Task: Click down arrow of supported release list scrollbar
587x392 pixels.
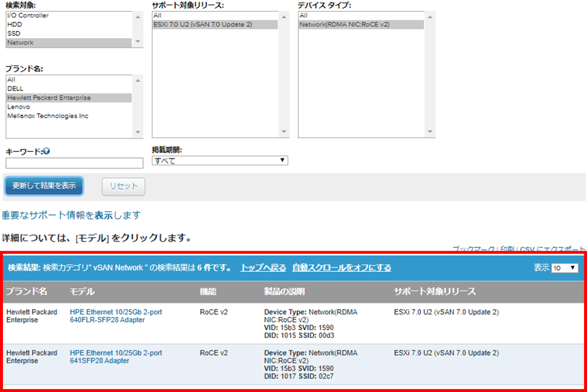Action: click(x=284, y=131)
